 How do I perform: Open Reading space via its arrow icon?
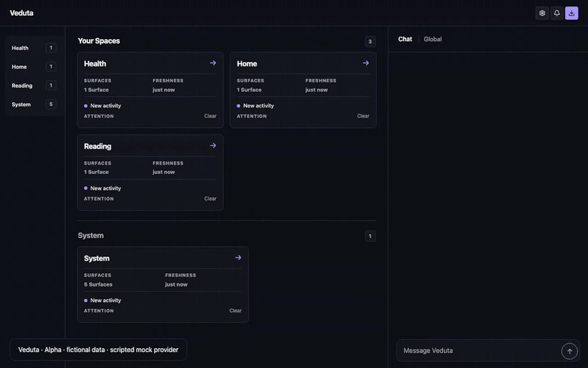pos(213,146)
